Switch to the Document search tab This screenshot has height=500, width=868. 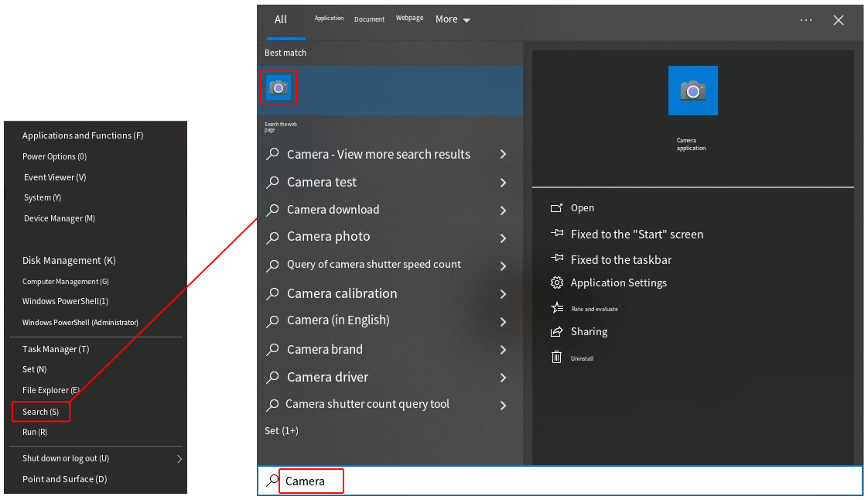369,19
